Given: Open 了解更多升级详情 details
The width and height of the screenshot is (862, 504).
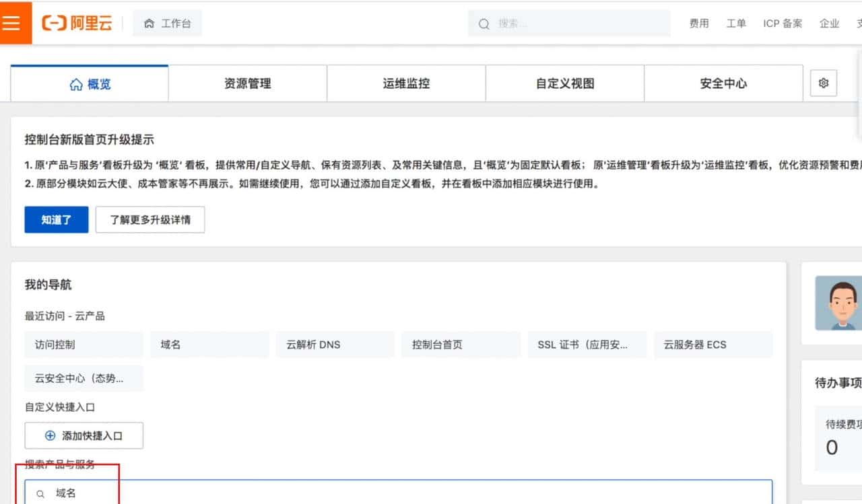Looking at the screenshot, I should click(x=150, y=219).
